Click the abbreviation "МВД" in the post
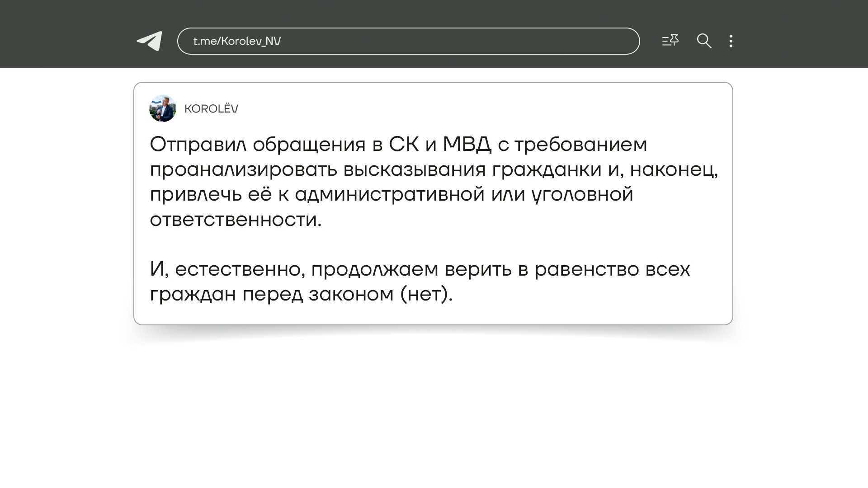 tap(467, 145)
